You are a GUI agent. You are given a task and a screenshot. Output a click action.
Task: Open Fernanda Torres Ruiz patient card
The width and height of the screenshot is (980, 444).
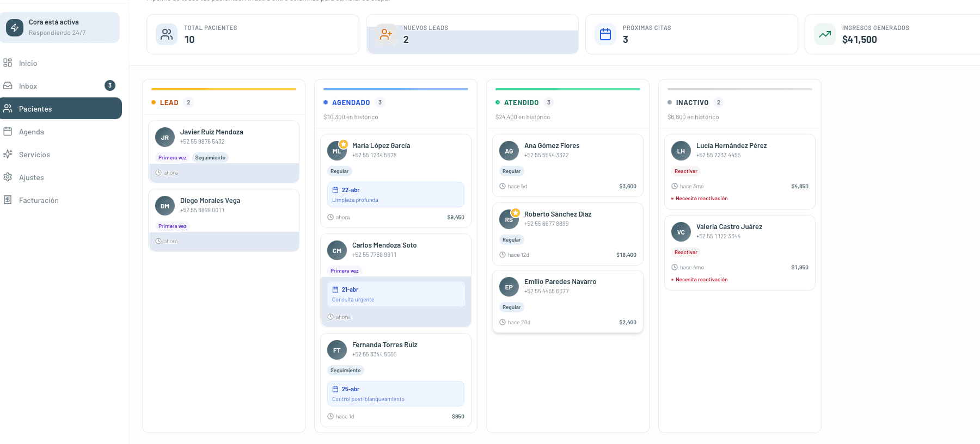coord(396,380)
